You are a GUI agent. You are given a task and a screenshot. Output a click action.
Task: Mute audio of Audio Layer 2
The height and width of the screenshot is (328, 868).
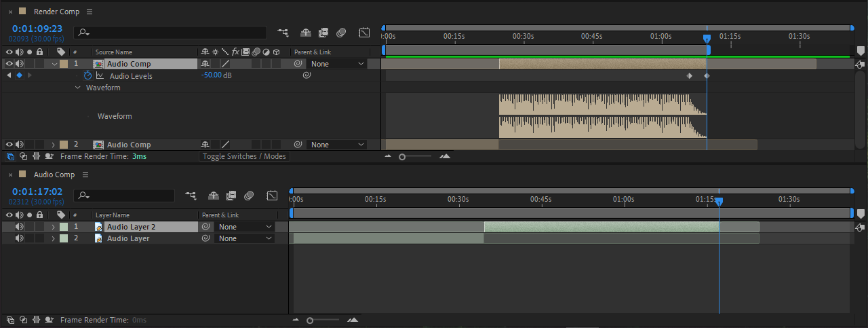tap(19, 227)
